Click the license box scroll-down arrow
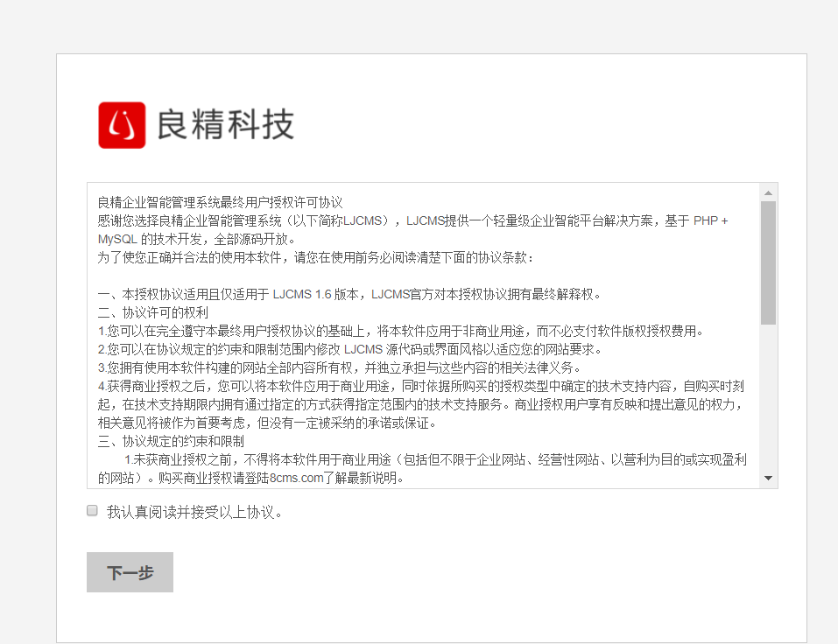 tap(768, 478)
